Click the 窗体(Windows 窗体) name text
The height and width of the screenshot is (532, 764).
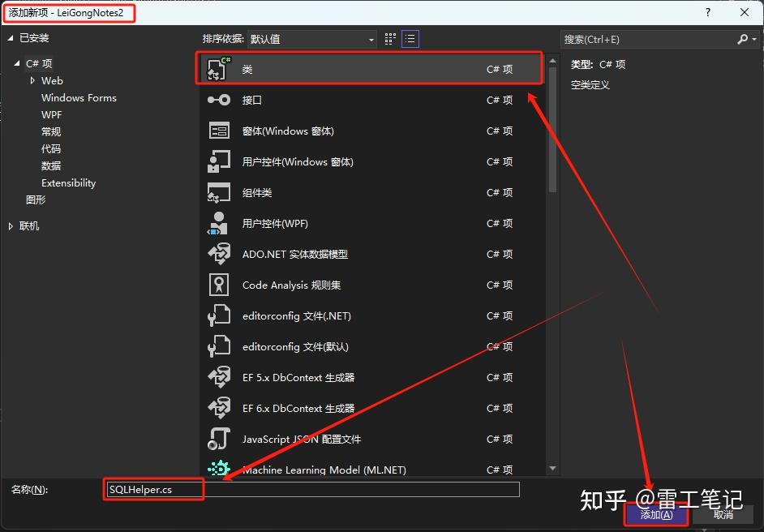point(288,131)
